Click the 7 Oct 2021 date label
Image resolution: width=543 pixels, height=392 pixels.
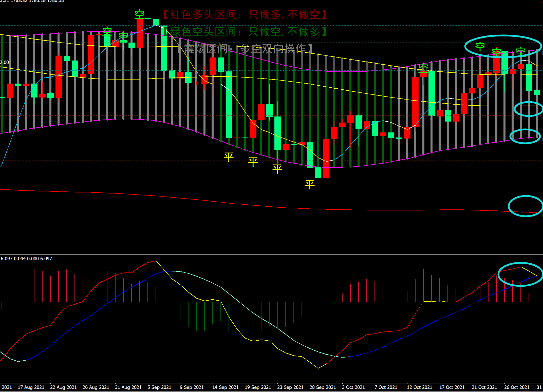pos(386,387)
